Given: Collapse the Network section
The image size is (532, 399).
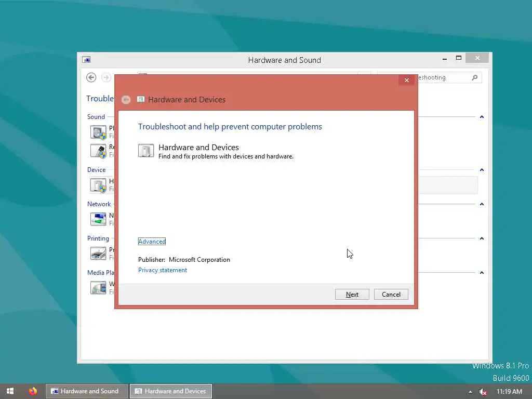Looking at the screenshot, I should pos(482,204).
